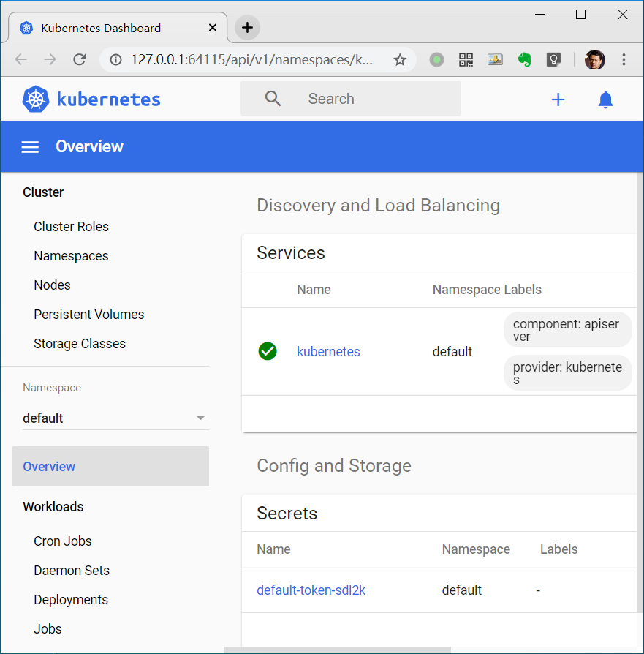The image size is (644, 654).
Task: Click the hamburger menu icon beside Overview
Action: (x=30, y=147)
